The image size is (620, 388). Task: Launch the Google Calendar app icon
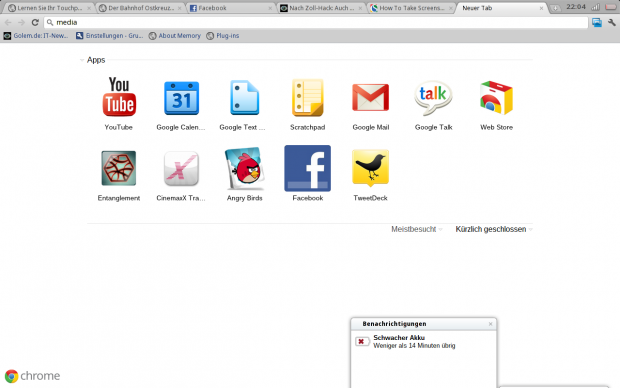click(181, 98)
